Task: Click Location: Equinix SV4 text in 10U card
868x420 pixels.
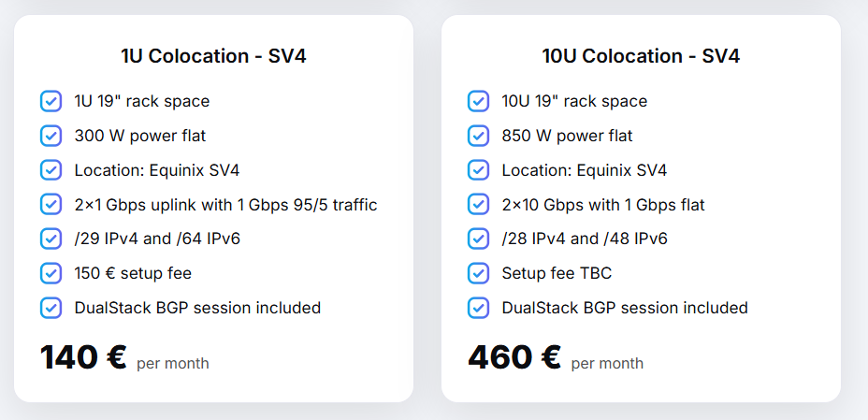Action: (584, 170)
